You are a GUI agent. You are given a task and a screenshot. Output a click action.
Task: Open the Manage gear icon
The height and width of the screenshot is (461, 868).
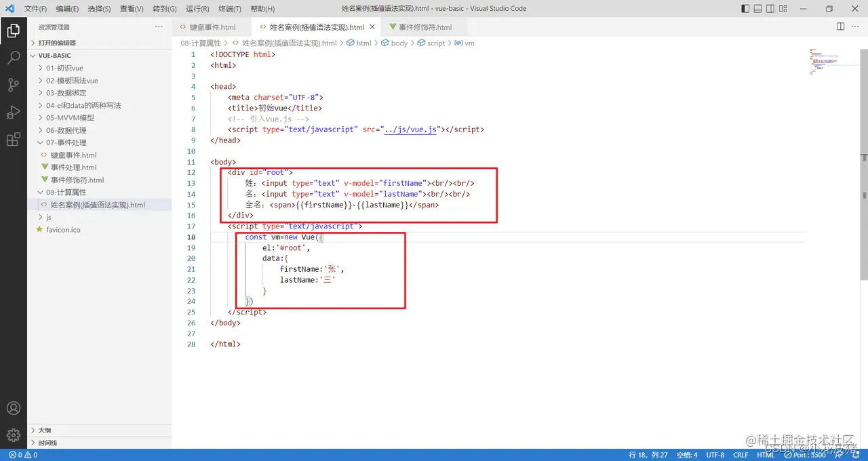coord(13,435)
